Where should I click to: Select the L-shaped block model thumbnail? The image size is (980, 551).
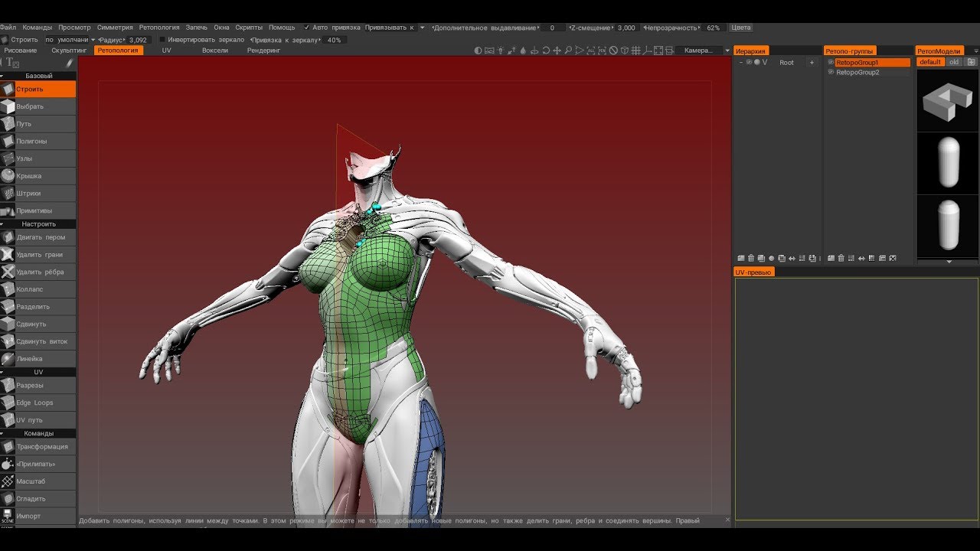948,100
